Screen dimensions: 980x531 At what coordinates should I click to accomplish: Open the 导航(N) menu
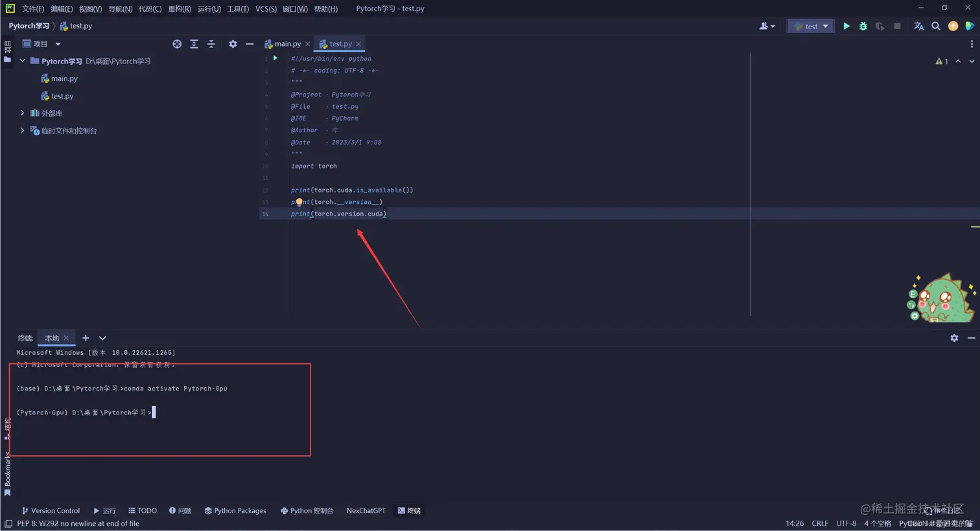click(x=120, y=9)
